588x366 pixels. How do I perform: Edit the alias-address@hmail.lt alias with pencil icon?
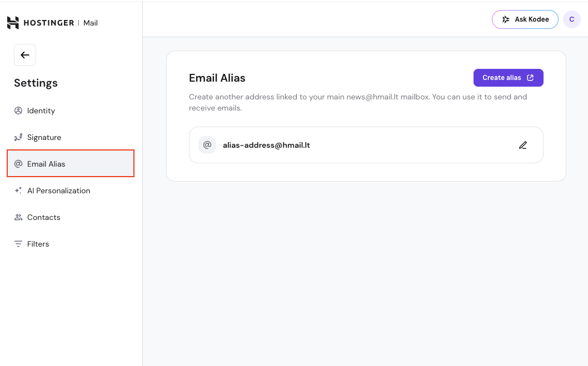(x=523, y=145)
